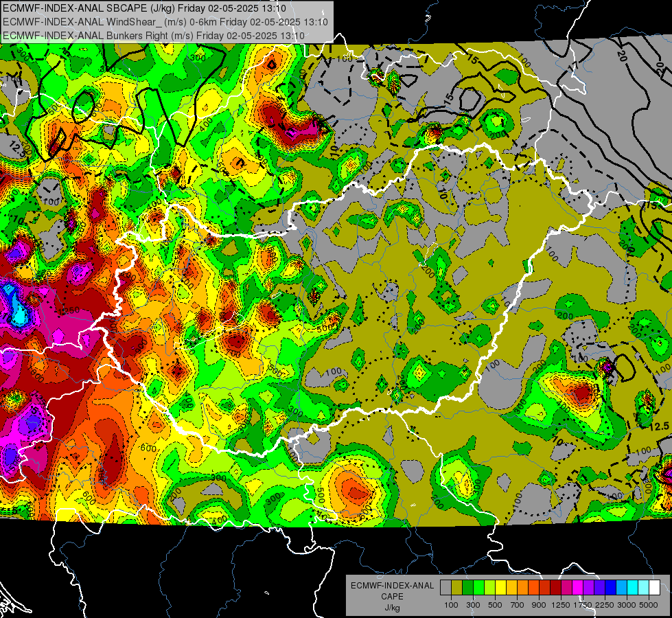Click the 700 value on the legend scale
The image size is (672, 618).
[518, 605]
